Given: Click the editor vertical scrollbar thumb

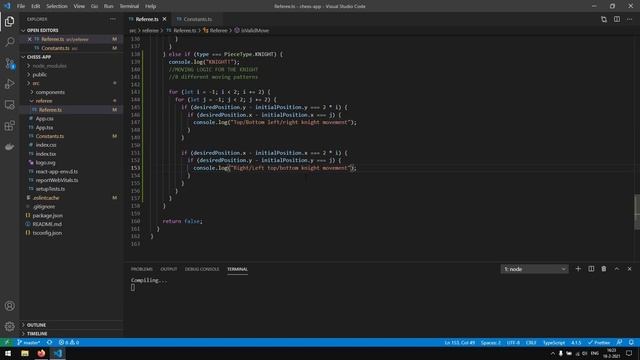Looking at the screenshot, I should point(637,212).
